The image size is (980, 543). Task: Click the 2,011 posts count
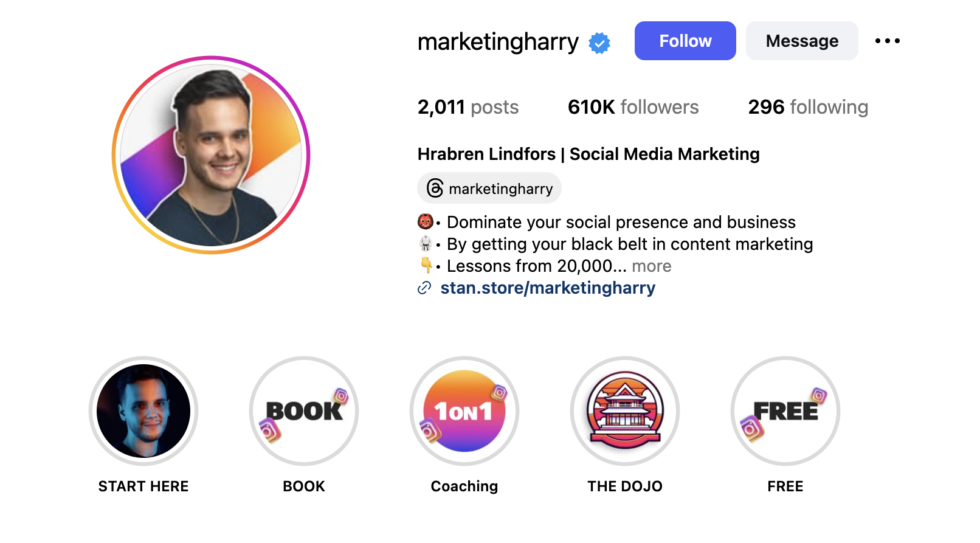click(x=468, y=107)
